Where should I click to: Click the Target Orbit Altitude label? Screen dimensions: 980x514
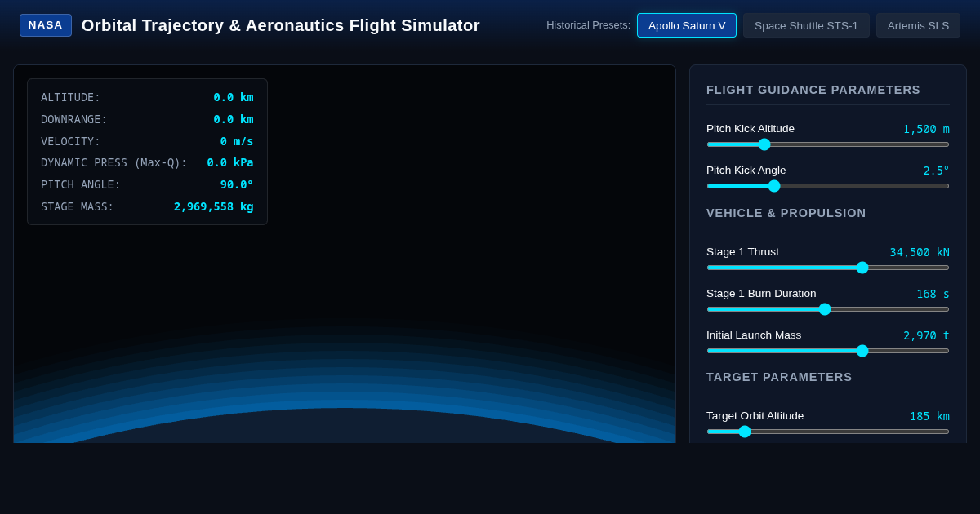[x=755, y=416]
